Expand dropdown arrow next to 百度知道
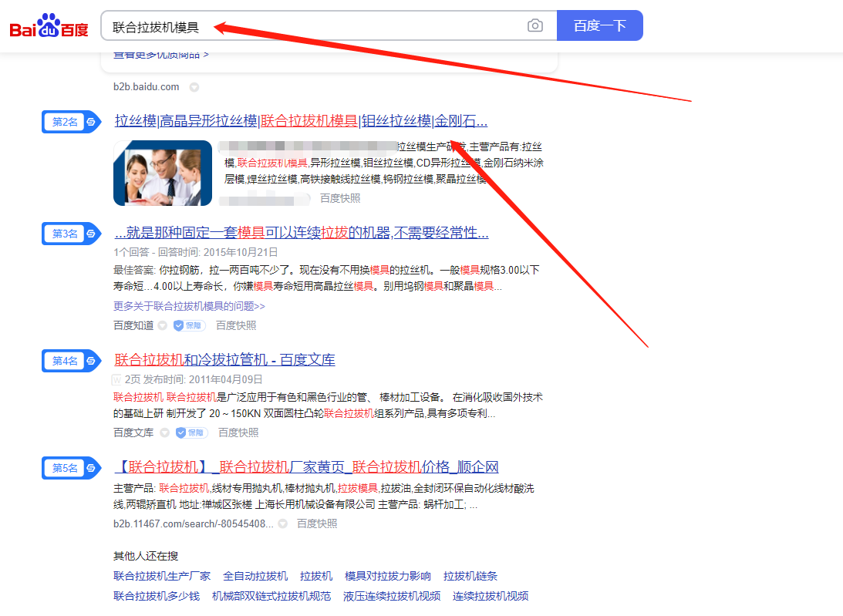Screen dimensions: 843x616 (163, 325)
